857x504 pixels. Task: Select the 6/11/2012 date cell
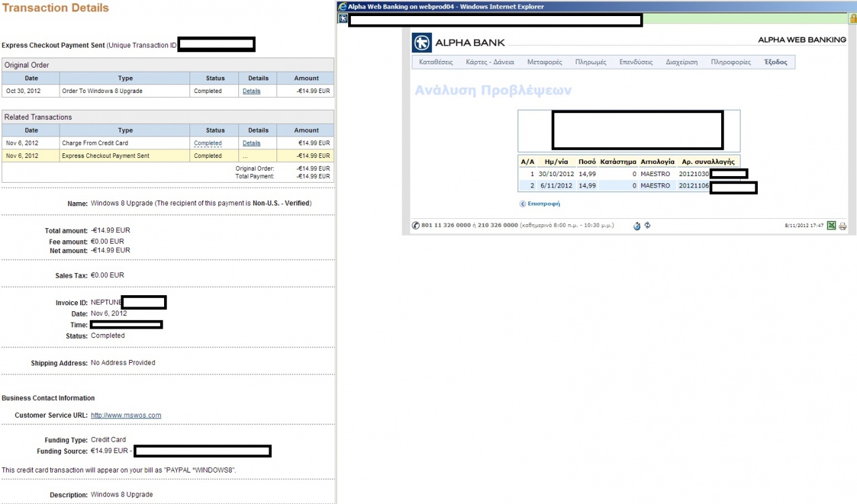tap(556, 185)
